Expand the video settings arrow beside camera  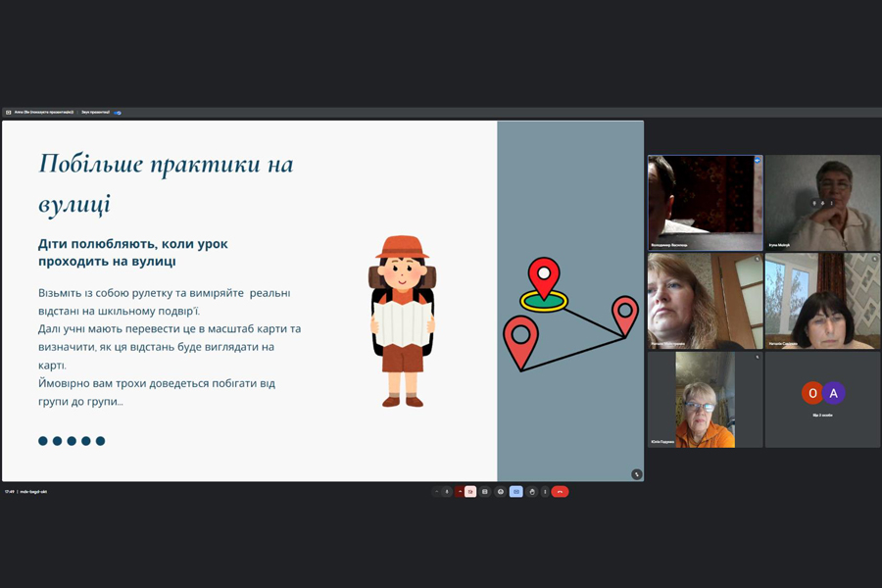(x=460, y=492)
